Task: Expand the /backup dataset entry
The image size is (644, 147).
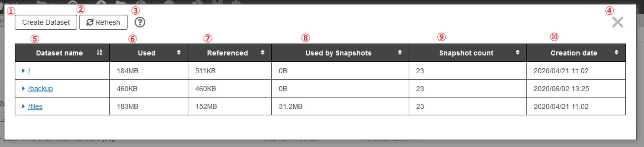Action: click(23, 88)
